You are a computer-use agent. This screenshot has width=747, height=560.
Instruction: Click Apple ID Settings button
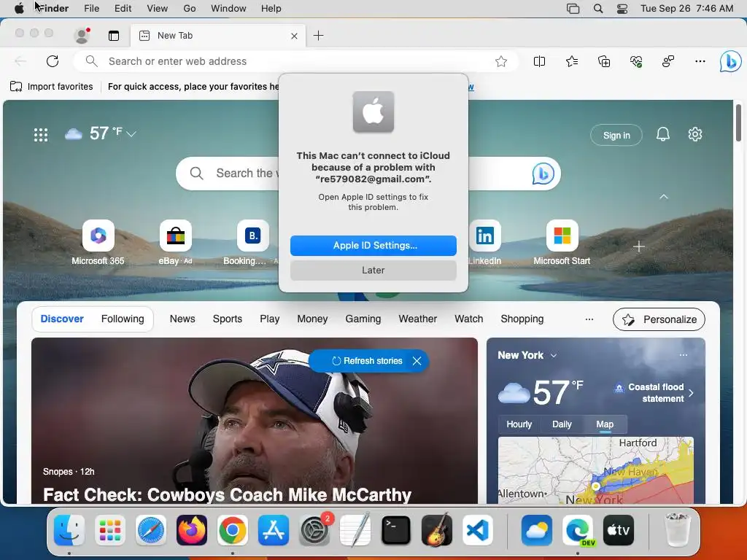[373, 246]
